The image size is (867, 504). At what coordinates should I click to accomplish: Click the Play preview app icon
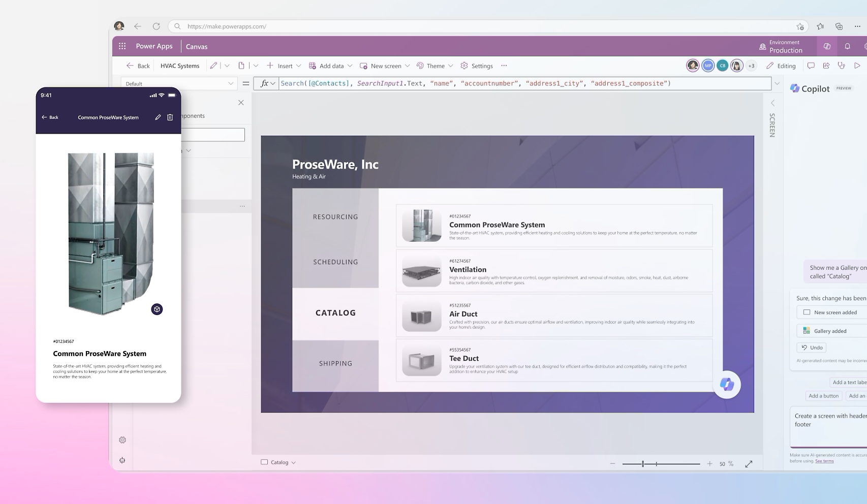click(857, 66)
